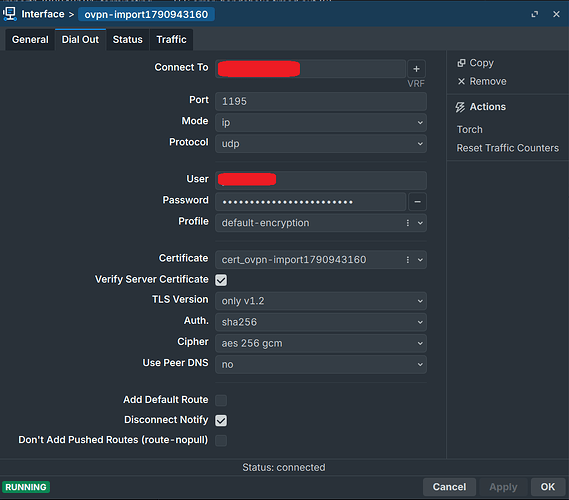Open the Auth. dropdown showing sha256

coord(321,322)
